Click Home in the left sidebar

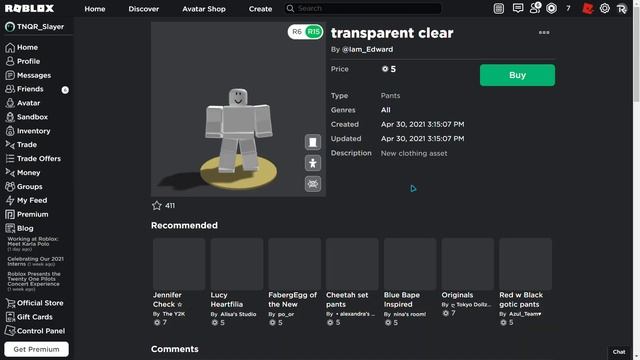click(x=22, y=47)
